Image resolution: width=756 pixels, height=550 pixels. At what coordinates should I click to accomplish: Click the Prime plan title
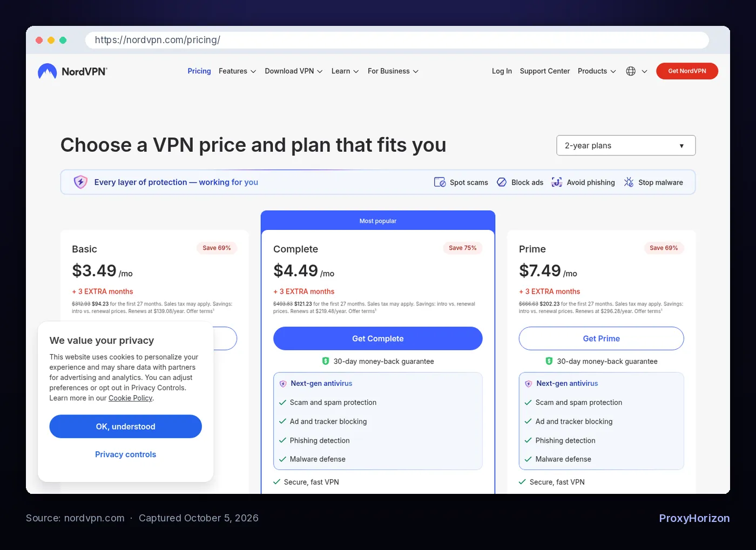click(x=532, y=249)
